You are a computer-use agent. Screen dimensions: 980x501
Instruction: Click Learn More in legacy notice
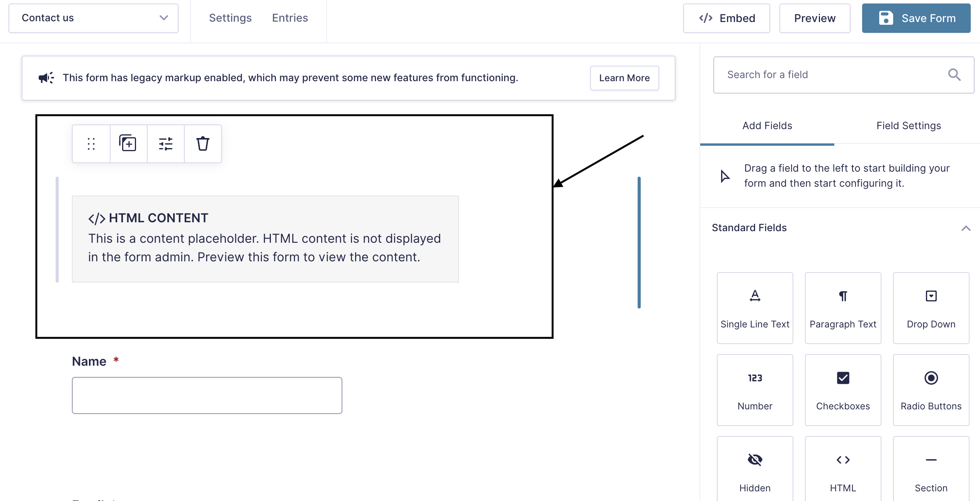624,78
